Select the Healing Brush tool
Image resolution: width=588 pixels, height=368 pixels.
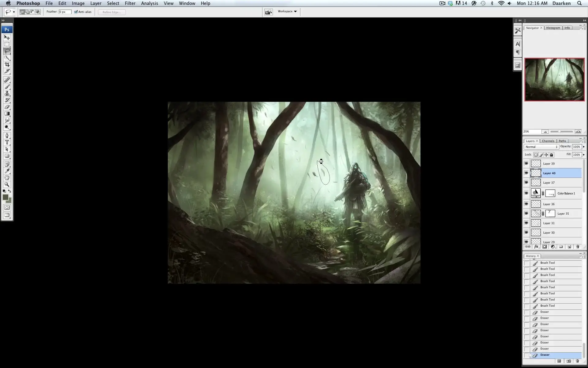pos(7,80)
